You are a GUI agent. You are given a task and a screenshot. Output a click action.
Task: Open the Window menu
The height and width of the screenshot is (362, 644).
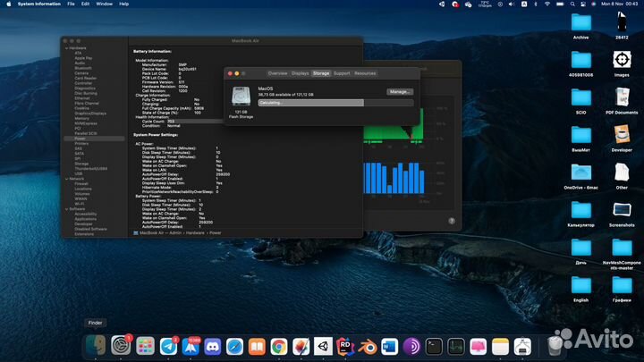click(105, 4)
